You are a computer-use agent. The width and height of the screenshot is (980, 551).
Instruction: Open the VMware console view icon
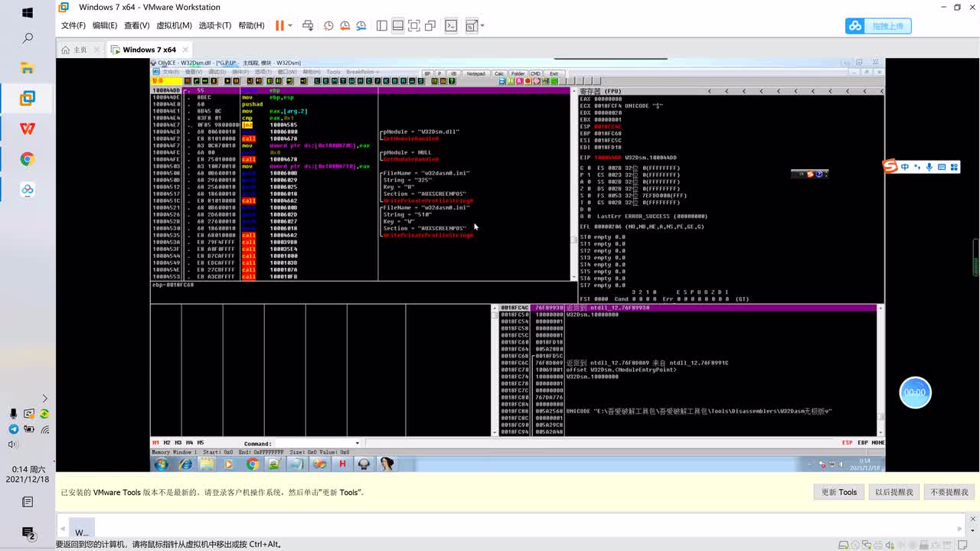pos(452,25)
